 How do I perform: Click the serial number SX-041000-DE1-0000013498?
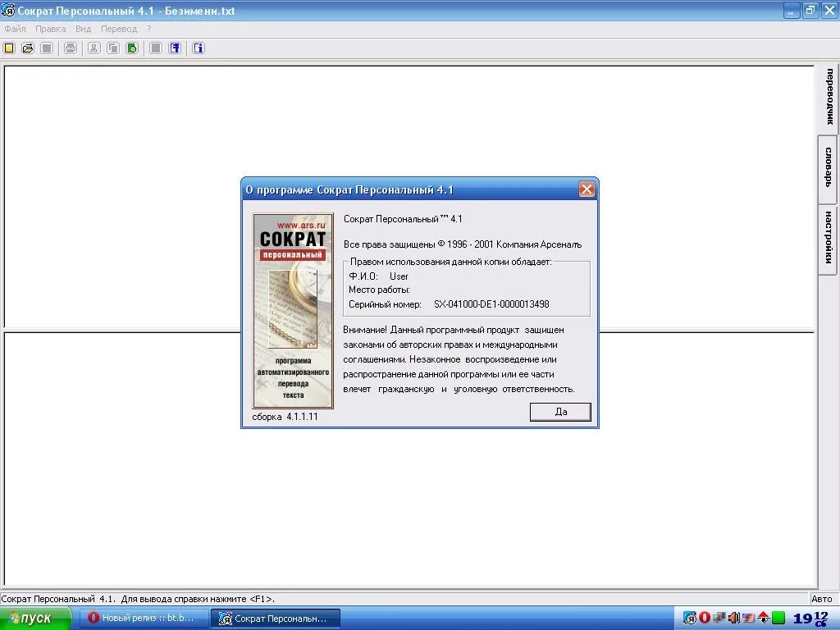491,304
